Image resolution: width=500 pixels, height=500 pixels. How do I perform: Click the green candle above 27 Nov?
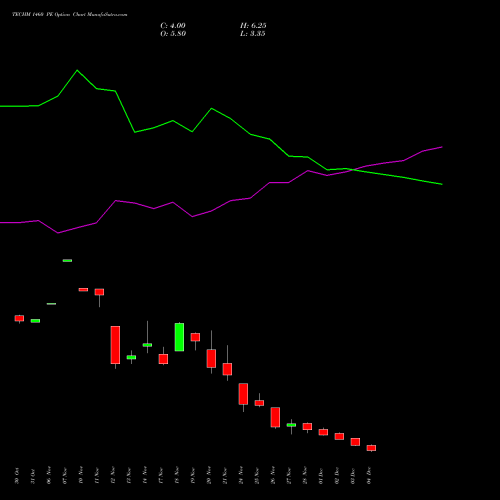(291, 425)
